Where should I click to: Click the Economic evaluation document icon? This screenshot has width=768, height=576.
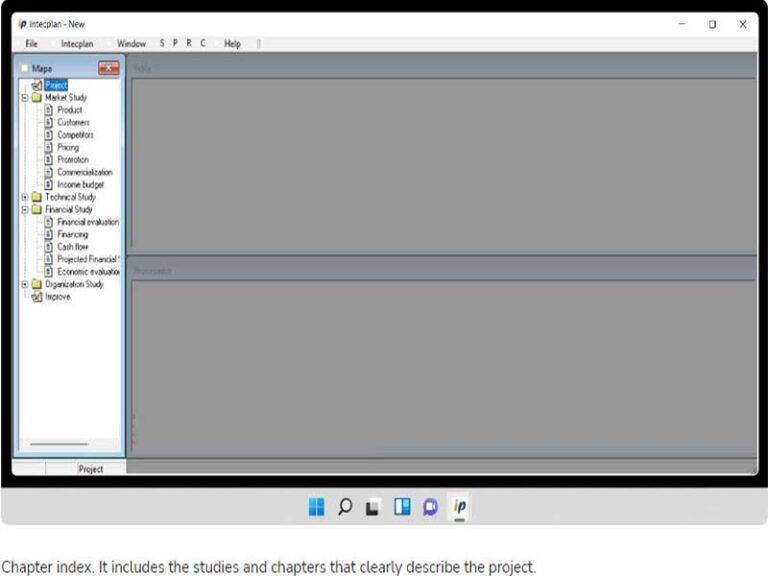48,272
